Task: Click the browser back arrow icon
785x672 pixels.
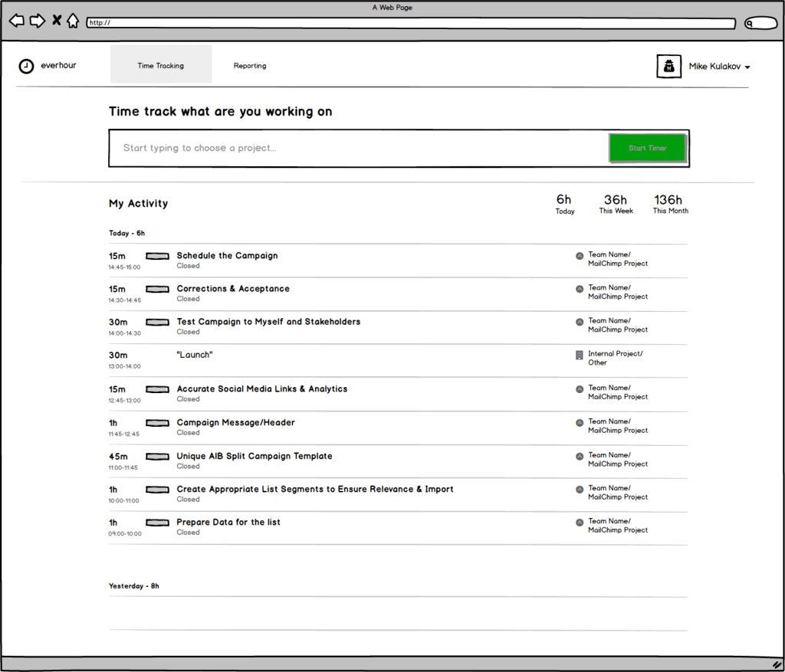Action: [x=16, y=21]
